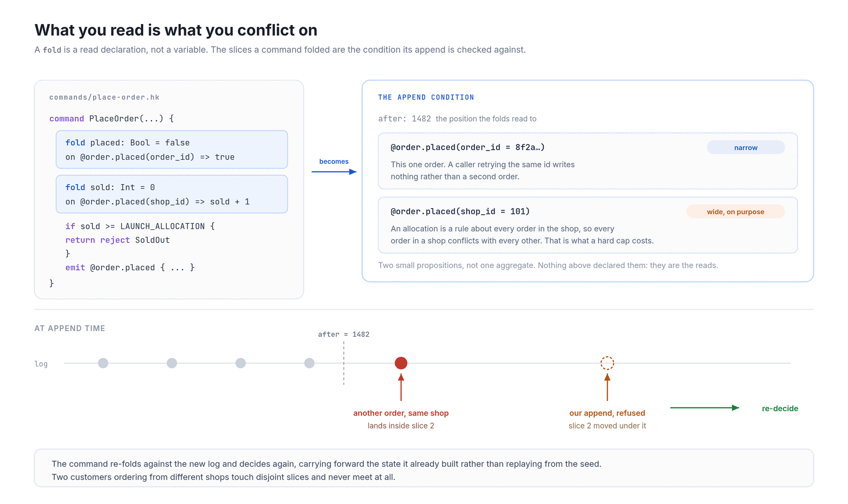Image resolution: width=848 pixels, height=504 pixels.
Task: Click the re-folds explanation note at bottom
Action: pos(424,468)
